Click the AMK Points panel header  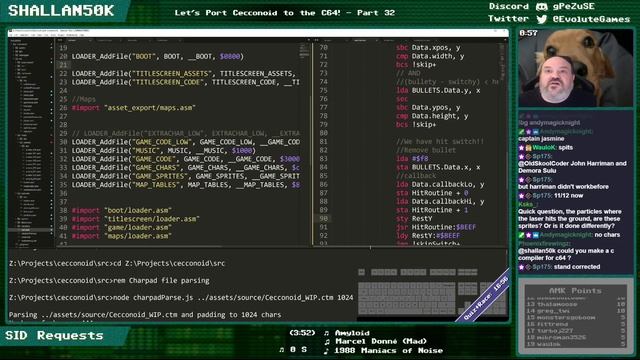(x=575, y=291)
